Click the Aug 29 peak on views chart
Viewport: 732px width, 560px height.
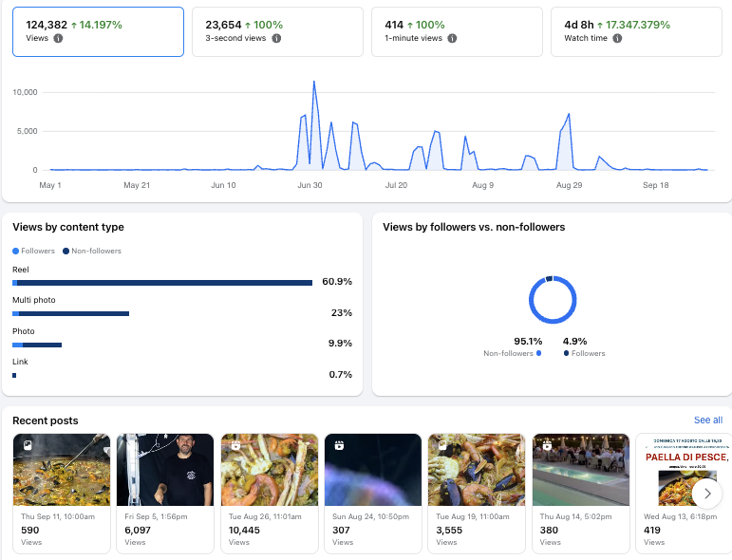(569, 114)
